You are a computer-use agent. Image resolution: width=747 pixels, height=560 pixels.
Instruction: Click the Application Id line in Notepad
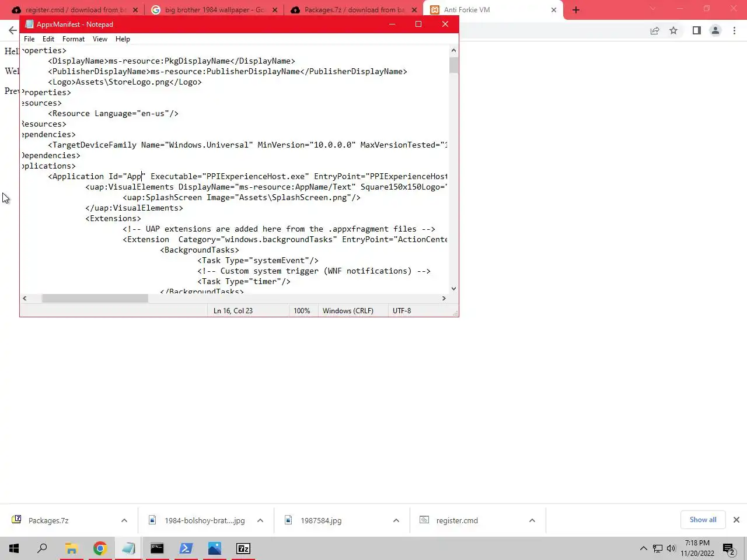pyautogui.click(x=248, y=176)
